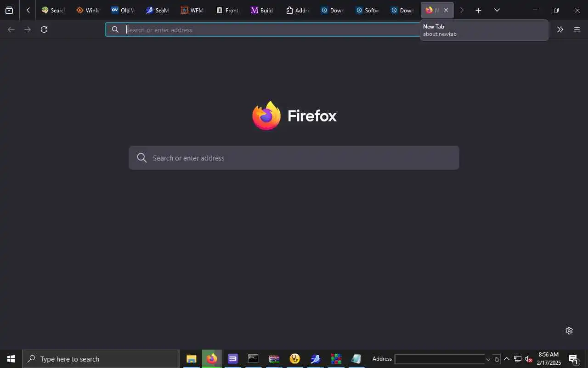Open File Explorer from the taskbar

[191, 359]
